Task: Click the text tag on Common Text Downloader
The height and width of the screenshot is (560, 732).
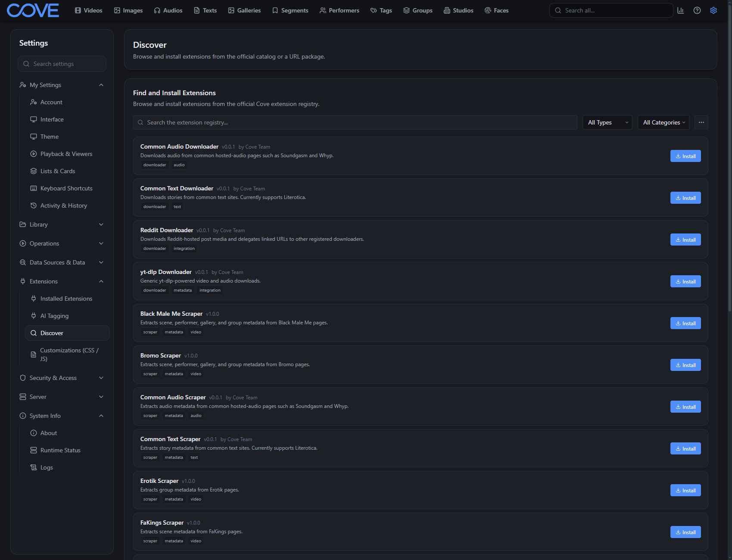Action: 177,207
